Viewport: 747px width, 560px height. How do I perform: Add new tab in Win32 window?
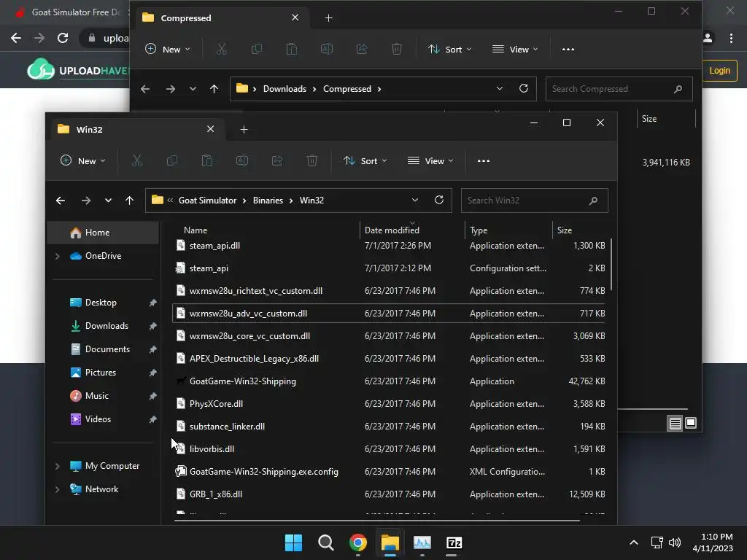click(244, 130)
